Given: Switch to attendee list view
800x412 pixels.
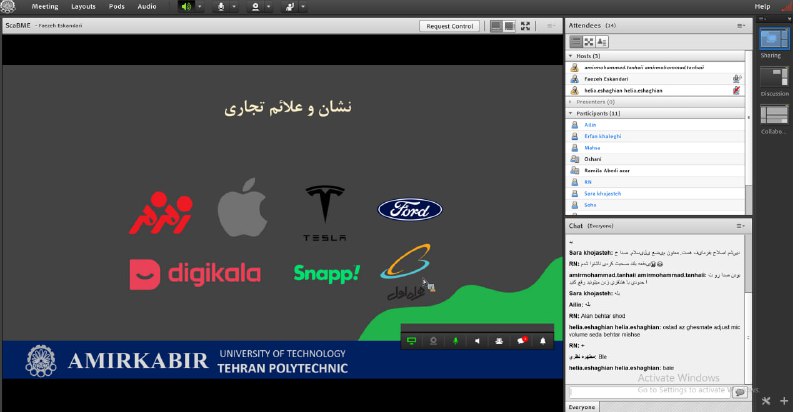Looking at the screenshot, I should [x=576, y=42].
